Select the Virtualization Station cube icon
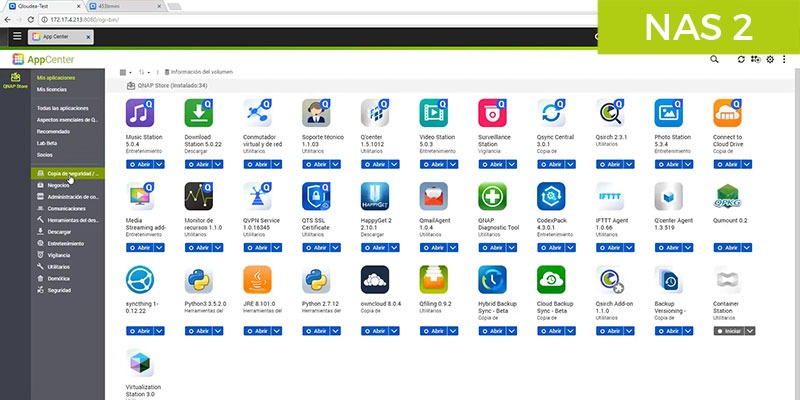Image resolution: width=800 pixels, height=400 pixels. (140, 363)
